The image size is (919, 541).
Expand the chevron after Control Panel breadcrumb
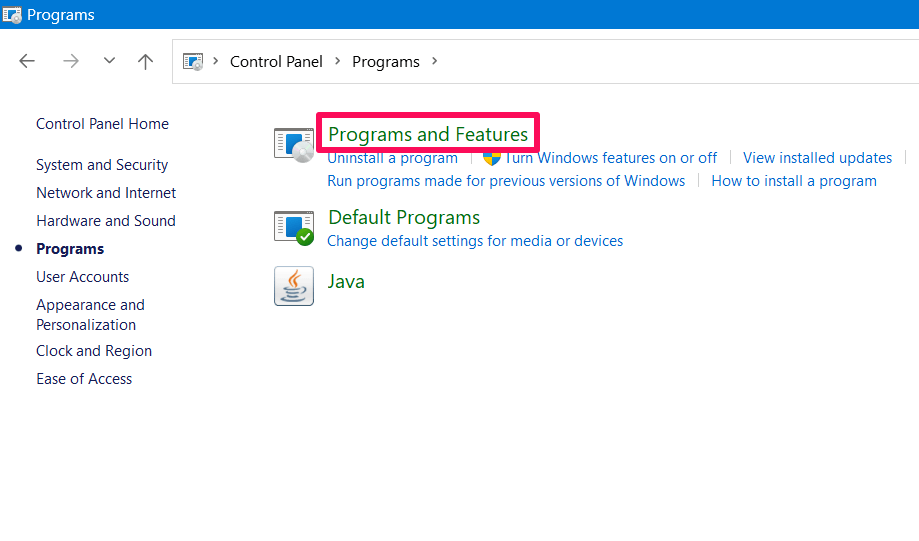(x=338, y=61)
